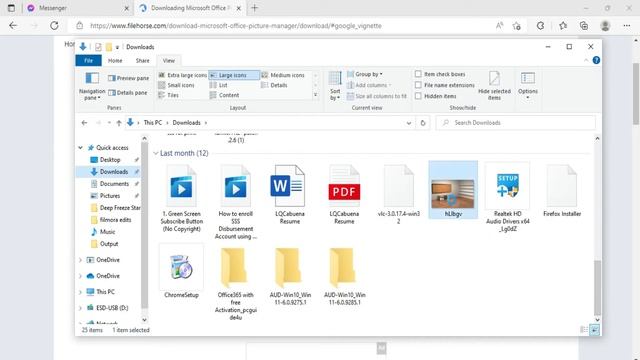This screenshot has height=360, width=640.
Task: Open Pictures in Quick access
Action: (x=110, y=196)
